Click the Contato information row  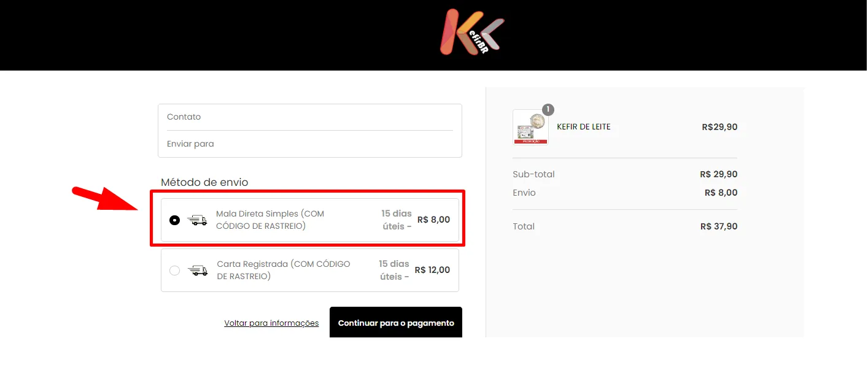coord(310,117)
